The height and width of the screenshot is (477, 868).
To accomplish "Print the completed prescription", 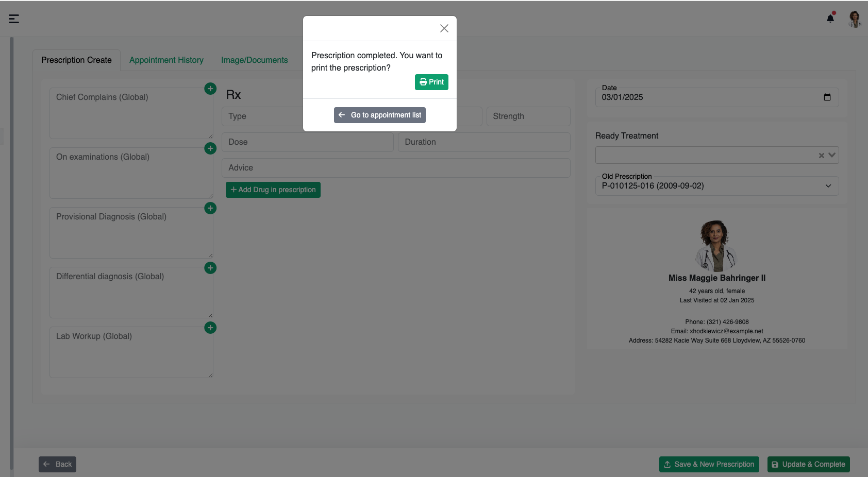I will point(431,82).
